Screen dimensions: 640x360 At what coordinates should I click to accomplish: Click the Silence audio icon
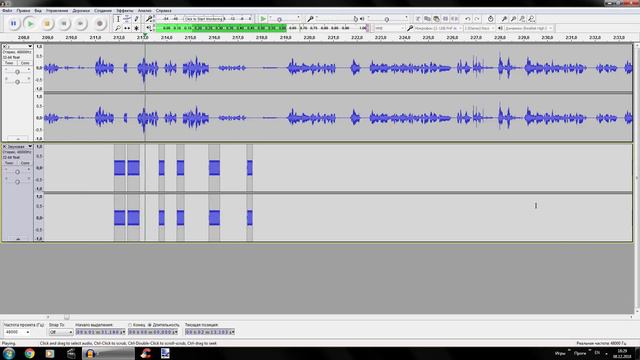[x=454, y=19]
